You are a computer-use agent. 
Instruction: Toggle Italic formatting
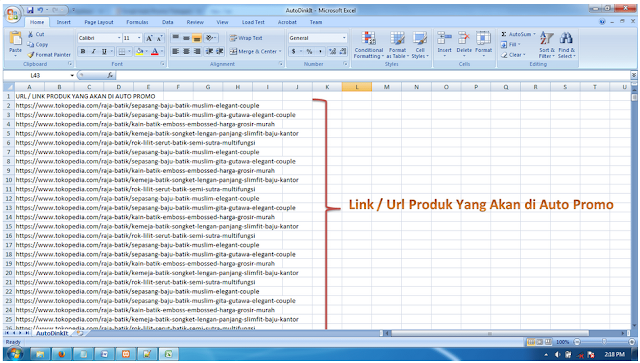[93, 51]
